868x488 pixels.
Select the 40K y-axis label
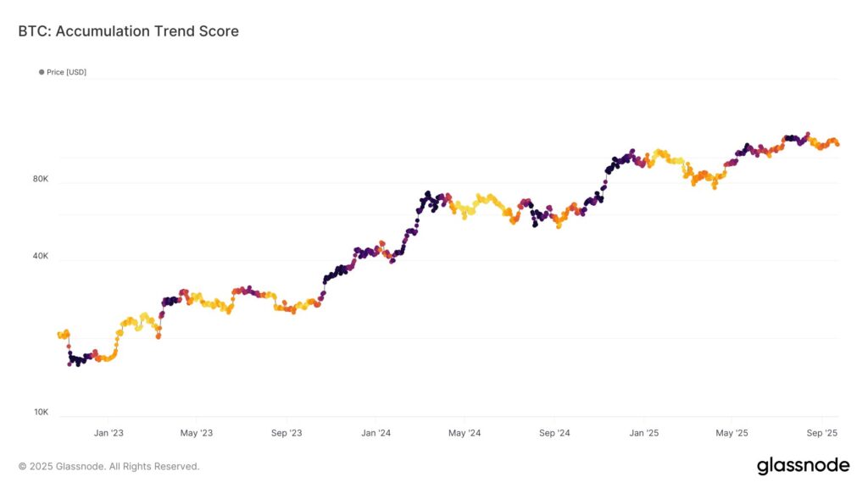point(41,257)
